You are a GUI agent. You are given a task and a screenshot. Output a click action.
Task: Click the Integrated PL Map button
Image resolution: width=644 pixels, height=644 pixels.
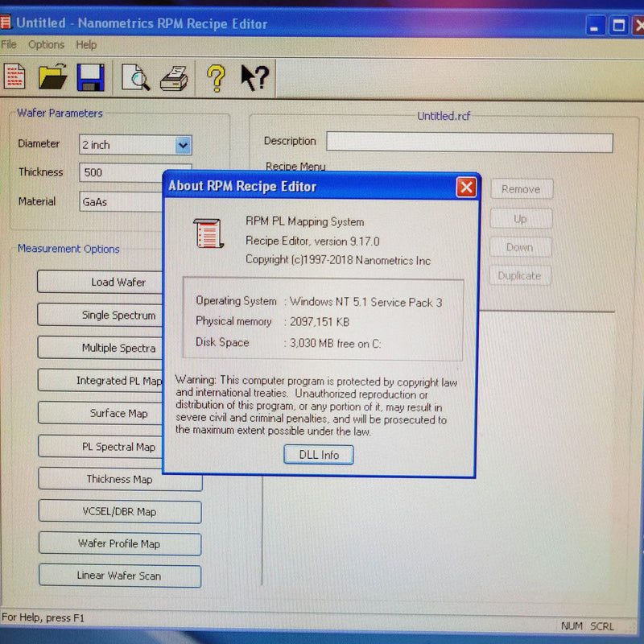tap(100, 380)
